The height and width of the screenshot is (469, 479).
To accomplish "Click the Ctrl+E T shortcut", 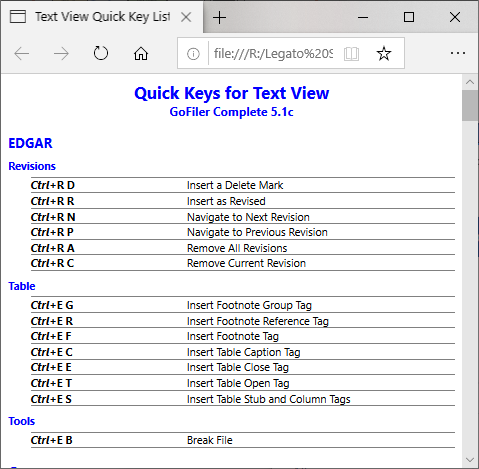I will tap(51, 383).
